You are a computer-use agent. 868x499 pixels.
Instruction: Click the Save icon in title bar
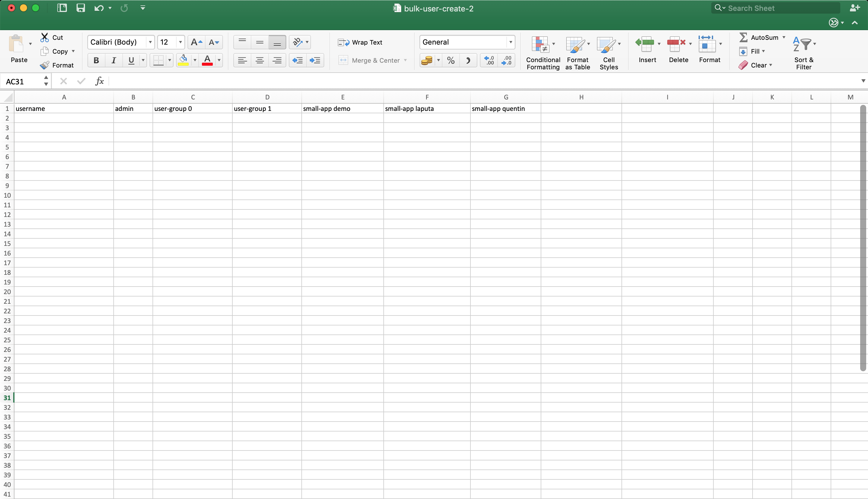point(80,8)
